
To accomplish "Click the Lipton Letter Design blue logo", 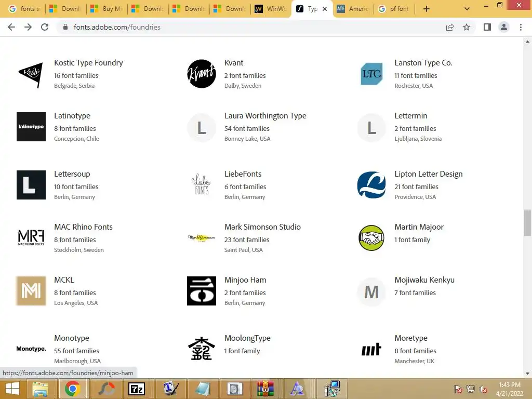I will [371, 185].
